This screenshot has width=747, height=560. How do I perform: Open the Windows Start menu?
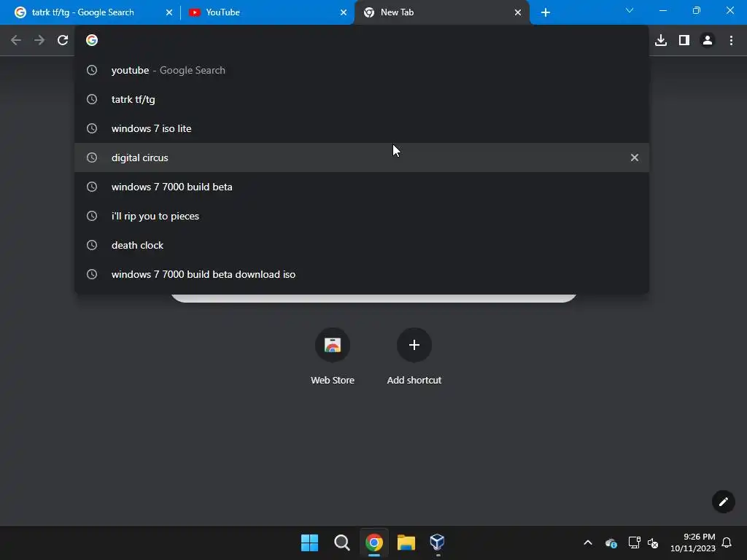[309, 542]
